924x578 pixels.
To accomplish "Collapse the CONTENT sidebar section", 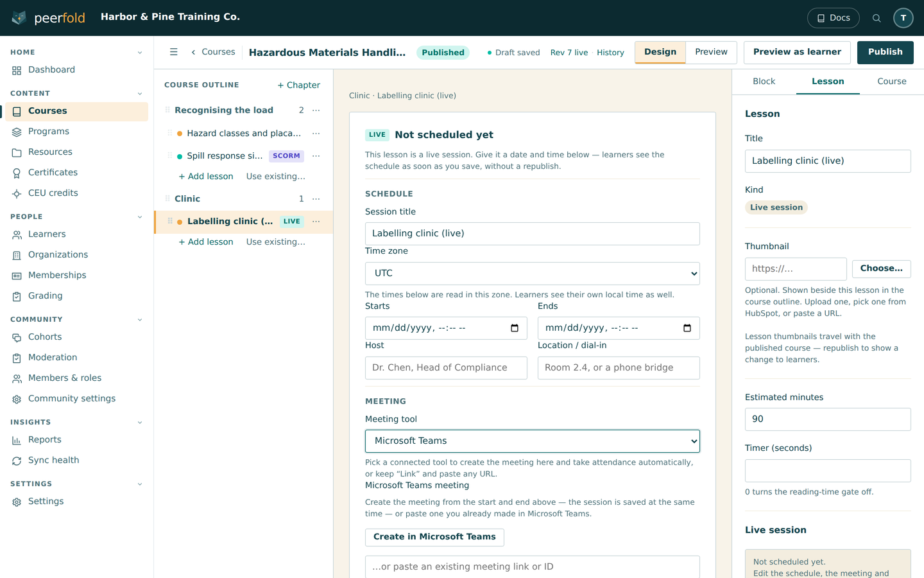I will [140, 94].
